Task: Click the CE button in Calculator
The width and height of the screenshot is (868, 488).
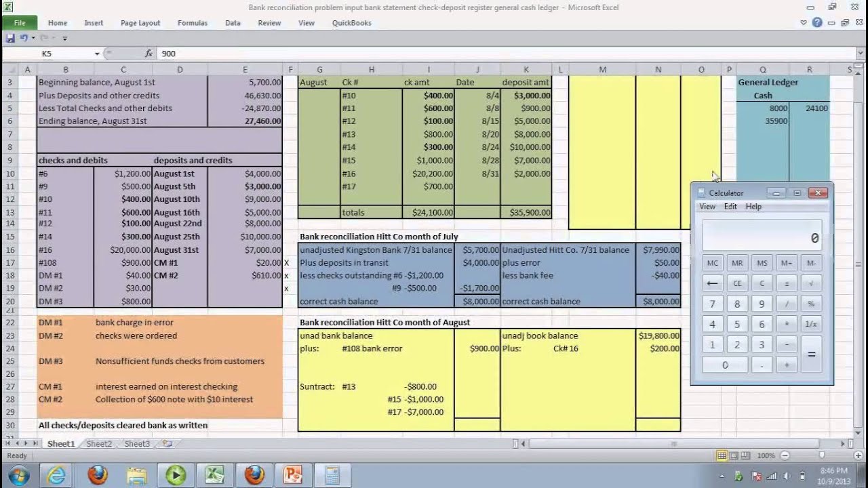Action: [737, 283]
